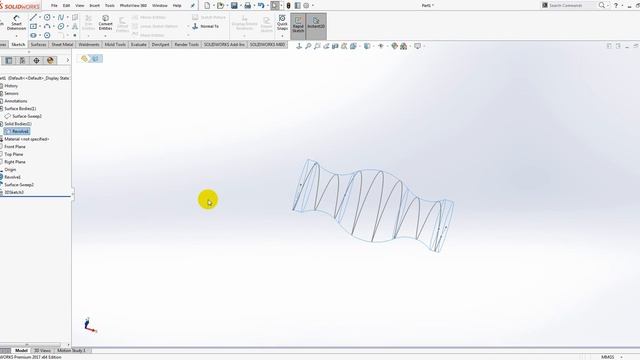This screenshot has width=640, height=360.
Task: Click the Save icon
Action: 234,5
